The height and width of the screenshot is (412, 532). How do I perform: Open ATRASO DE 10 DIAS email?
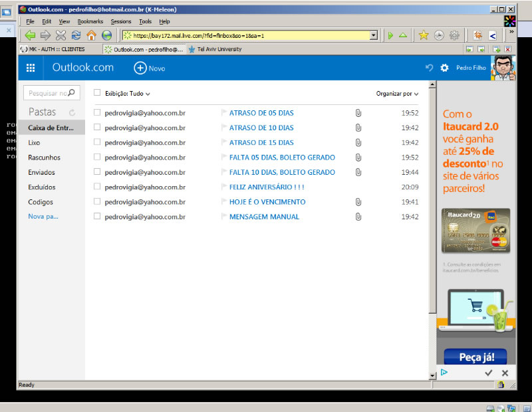261,128
